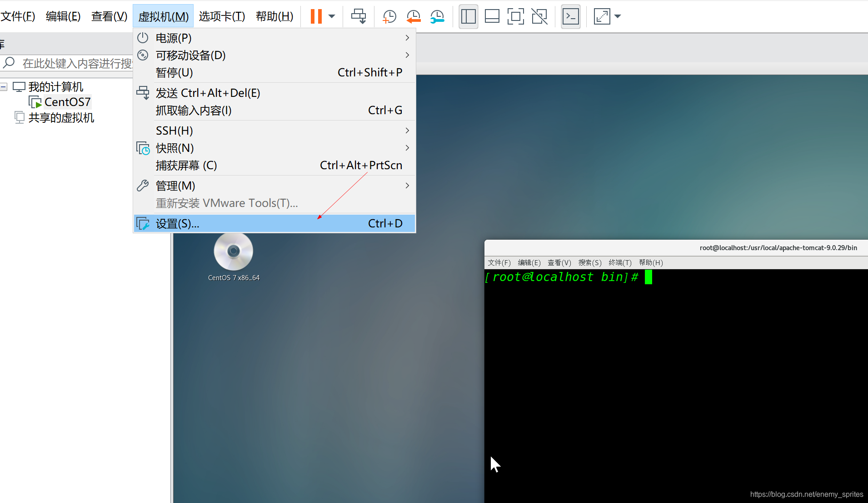The height and width of the screenshot is (503, 868).
Task: Expand arrow on 管理(M) row
Action: 407,186
